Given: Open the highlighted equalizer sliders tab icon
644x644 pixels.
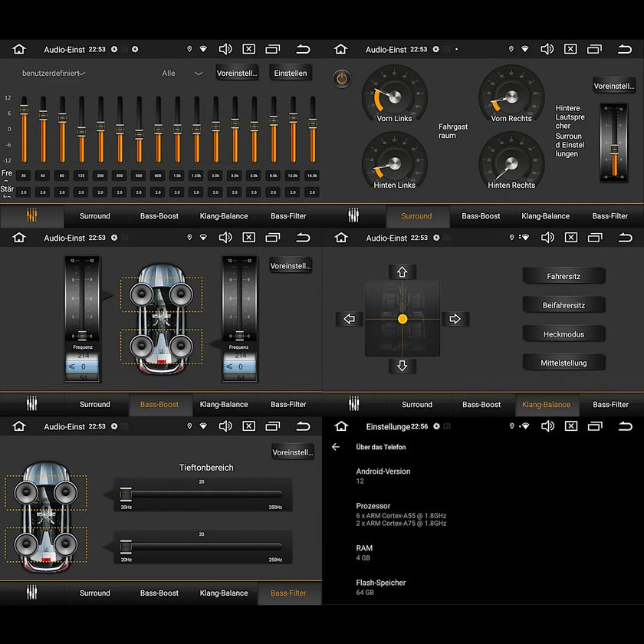Looking at the screenshot, I should (x=32, y=215).
